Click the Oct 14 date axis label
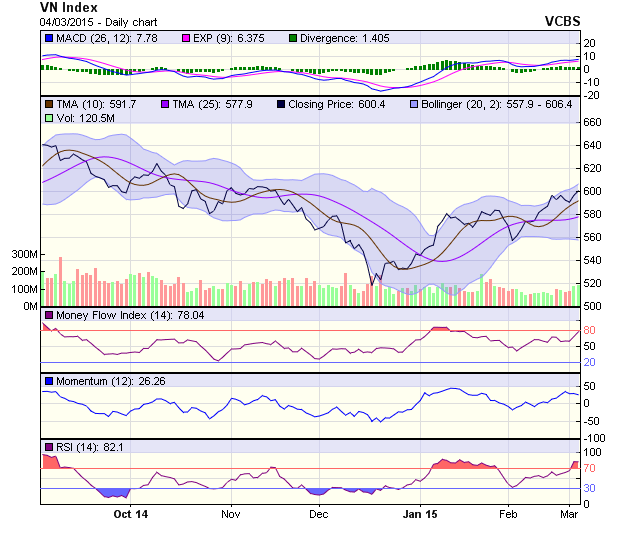620x535 pixels. (x=130, y=514)
